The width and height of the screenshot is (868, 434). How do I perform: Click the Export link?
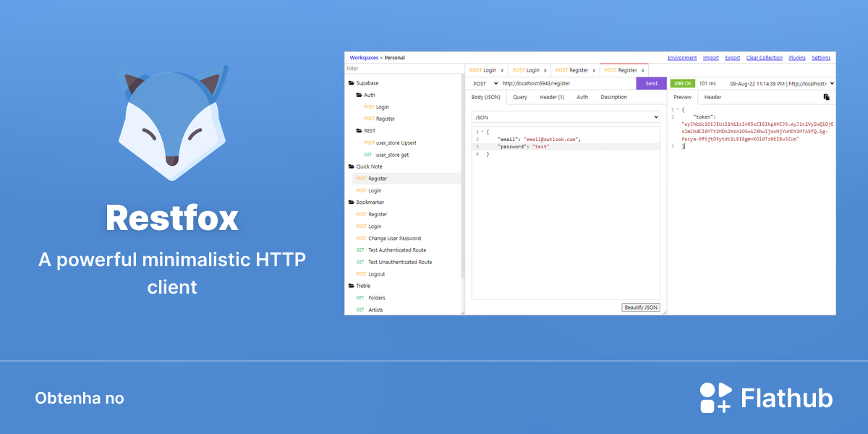[733, 58]
